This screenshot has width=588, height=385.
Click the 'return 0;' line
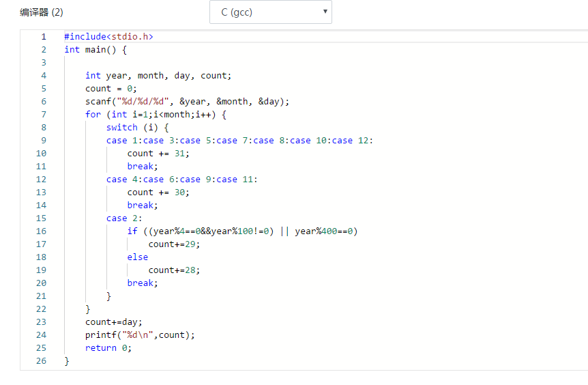108,348
